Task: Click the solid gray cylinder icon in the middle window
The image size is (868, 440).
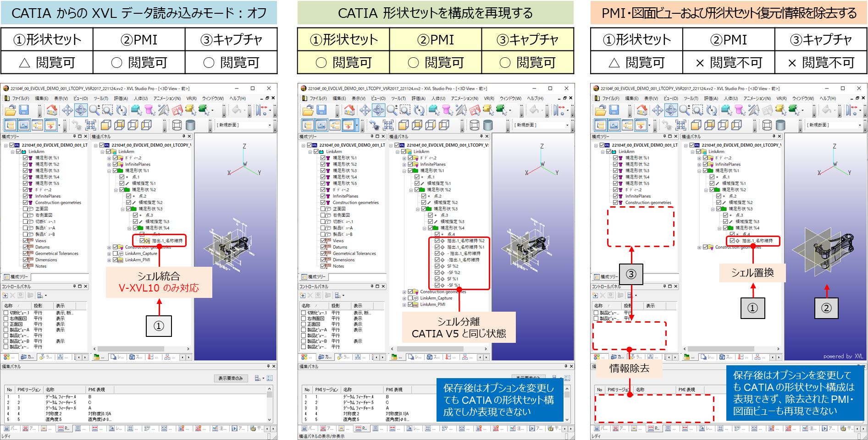Action: (488, 125)
